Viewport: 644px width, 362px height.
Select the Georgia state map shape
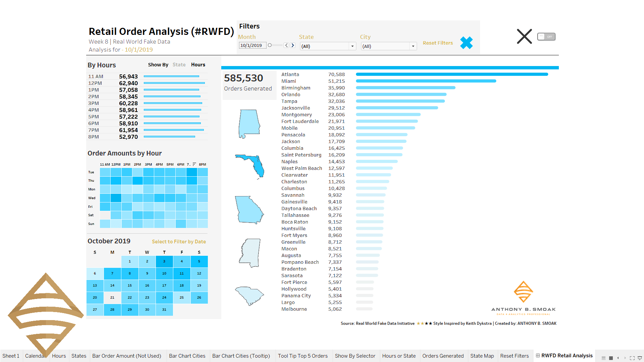point(249,210)
